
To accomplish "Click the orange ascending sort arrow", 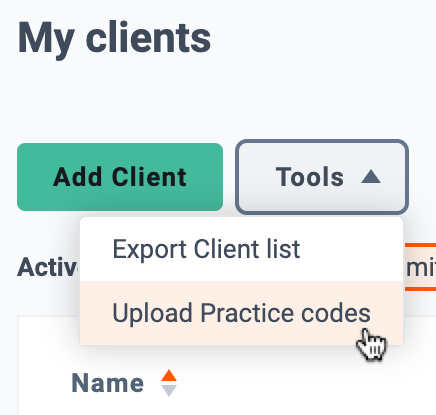I will point(169,375).
